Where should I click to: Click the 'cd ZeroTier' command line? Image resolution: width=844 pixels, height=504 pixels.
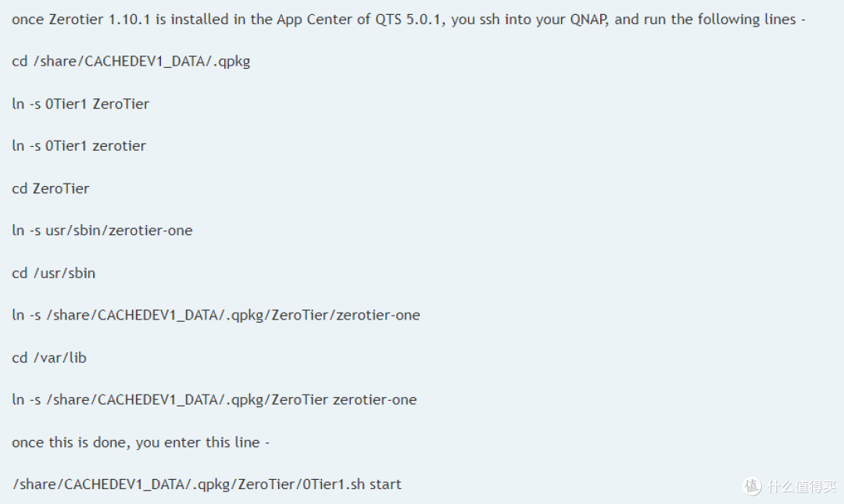coord(51,188)
